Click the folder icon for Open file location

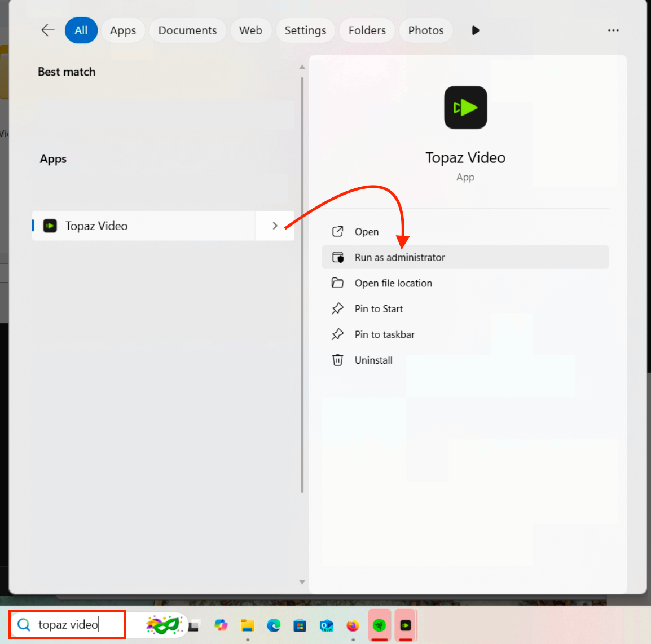click(x=337, y=283)
